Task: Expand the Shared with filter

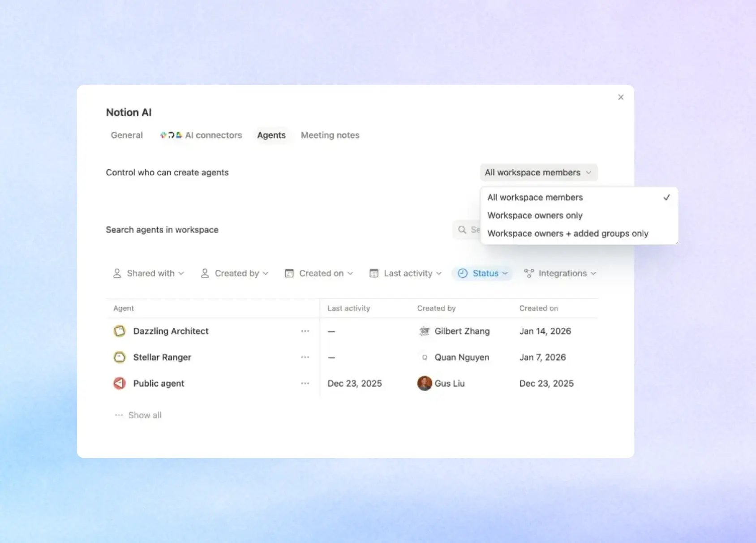Action: tap(148, 273)
